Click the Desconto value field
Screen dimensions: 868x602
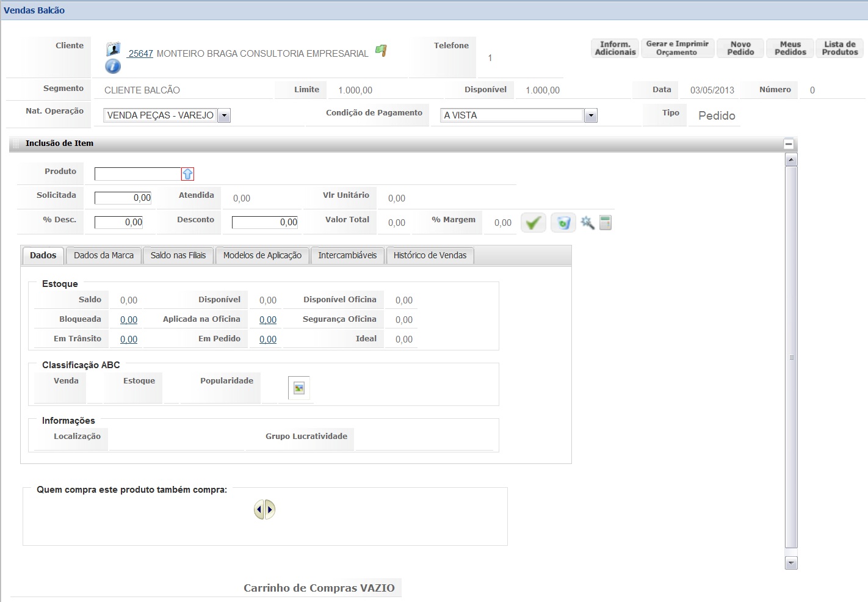click(265, 222)
